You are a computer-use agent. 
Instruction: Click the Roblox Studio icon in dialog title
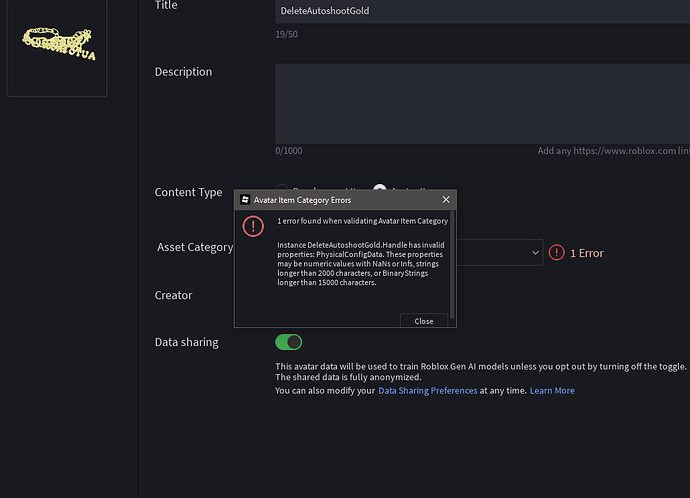(245, 200)
